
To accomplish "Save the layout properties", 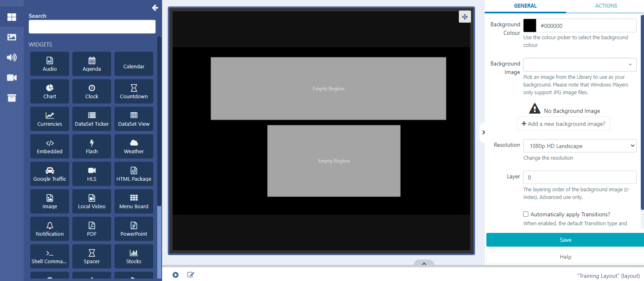I will [x=565, y=240].
